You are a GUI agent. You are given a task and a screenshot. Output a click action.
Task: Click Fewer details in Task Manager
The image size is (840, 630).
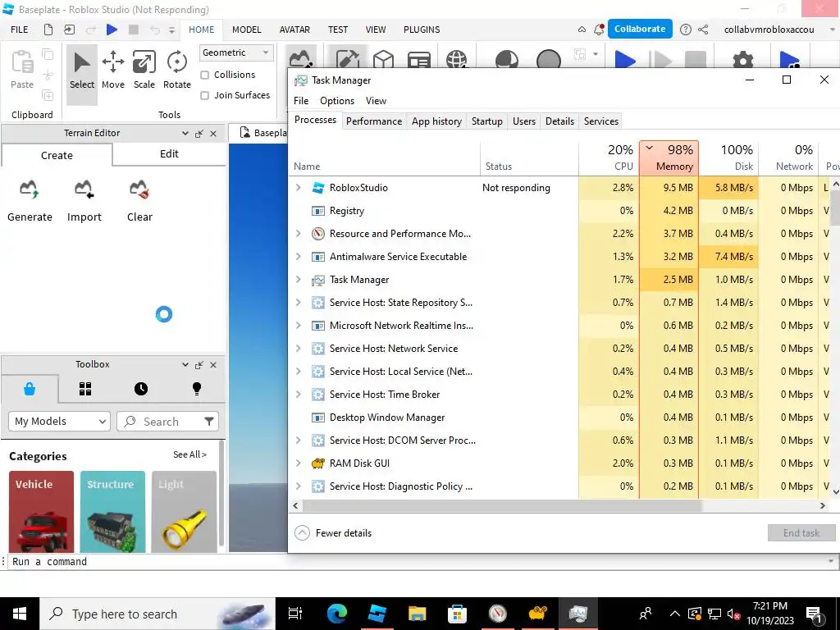pos(333,533)
